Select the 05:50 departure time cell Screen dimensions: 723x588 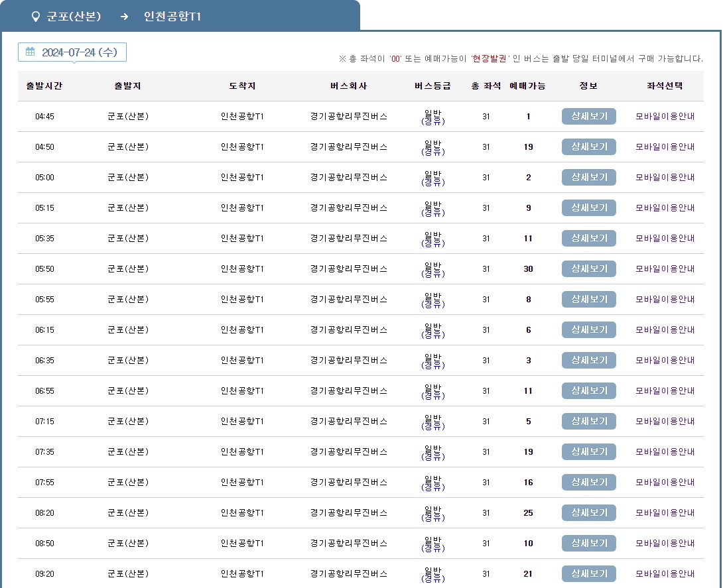point(44,268)
